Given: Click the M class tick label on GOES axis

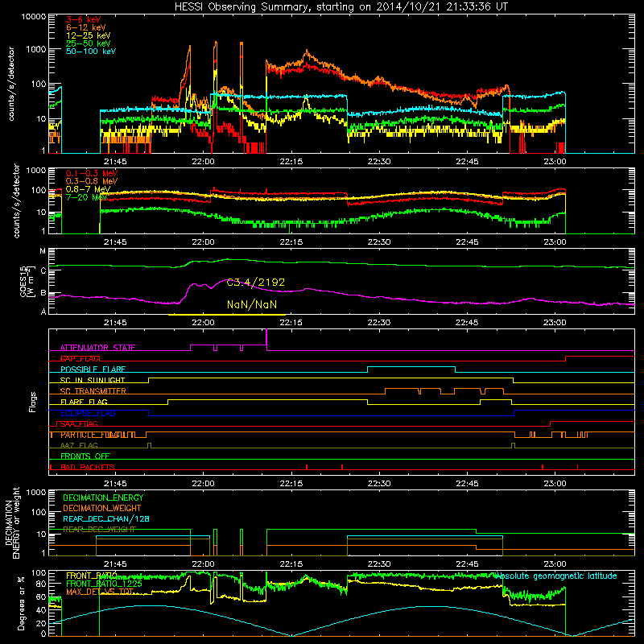Looking at the screenshot, I should pos(43,251).
